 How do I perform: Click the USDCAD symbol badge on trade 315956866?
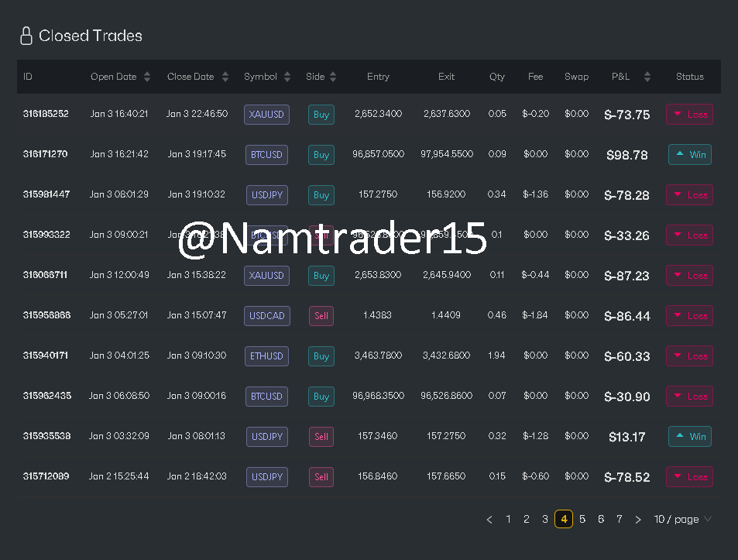pyautogui.click(x=266, y=315)
